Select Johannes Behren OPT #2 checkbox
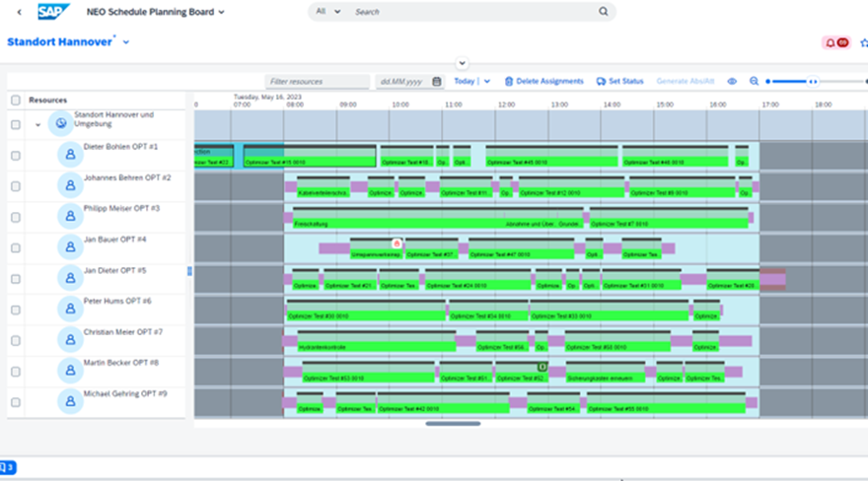The image size is (868, 481). tap(16, 186)
